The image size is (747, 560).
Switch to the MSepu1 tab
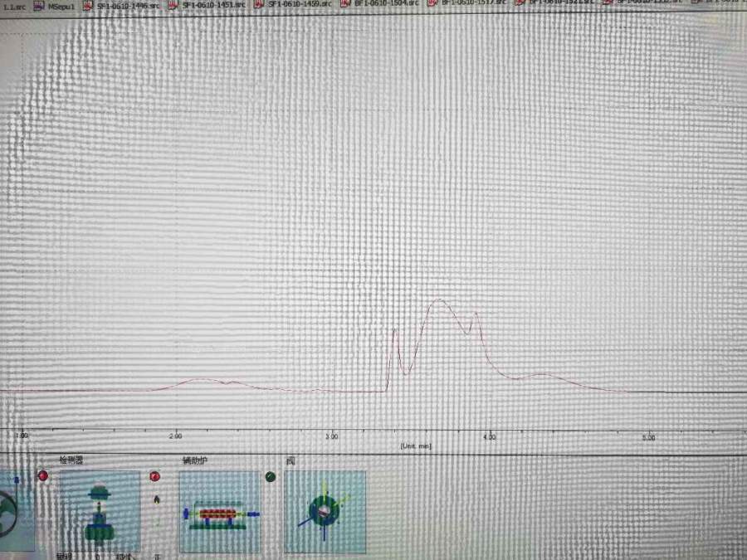coord(55,7)
